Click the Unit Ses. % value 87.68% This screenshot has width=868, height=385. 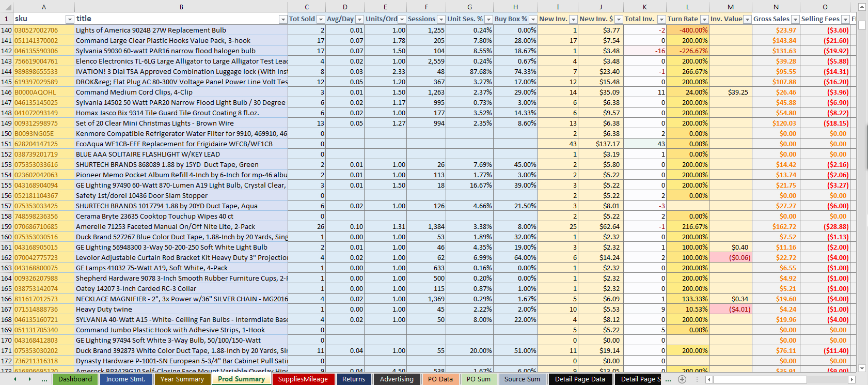[469, 72]
